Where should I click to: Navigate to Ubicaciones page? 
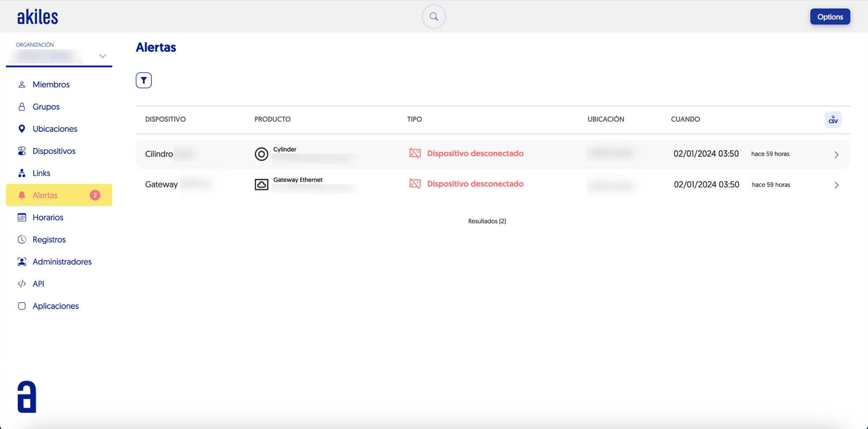[x=55, y=129]
